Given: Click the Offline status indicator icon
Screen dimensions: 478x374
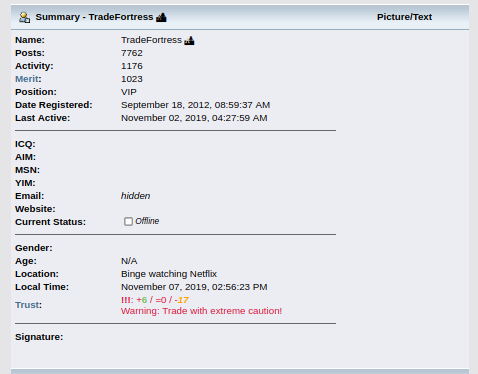Looking at the screenshot, I should point(128,221).
